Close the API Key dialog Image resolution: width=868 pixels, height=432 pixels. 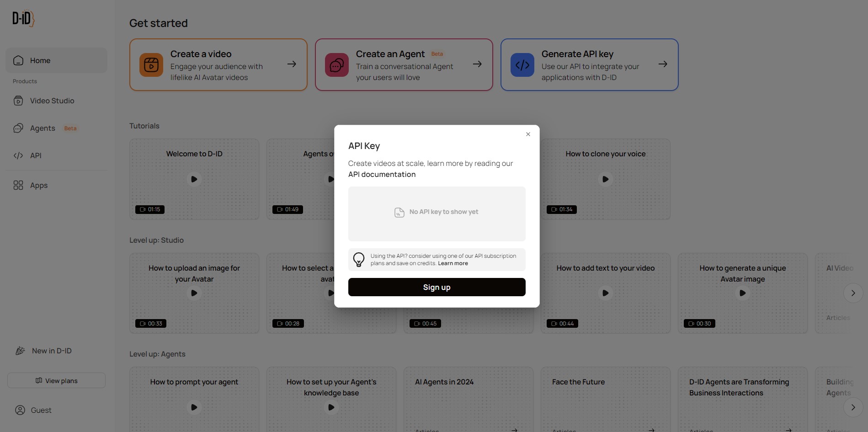point(528,134)
